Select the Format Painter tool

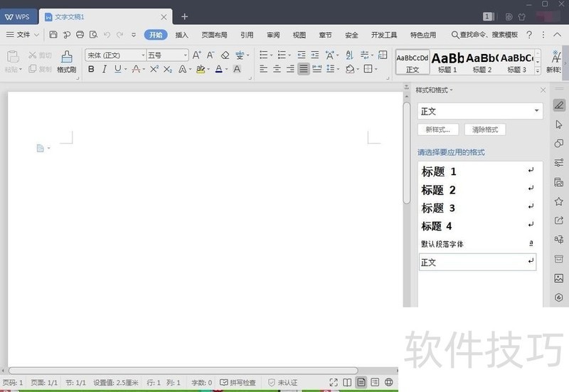tap(66, 62)
